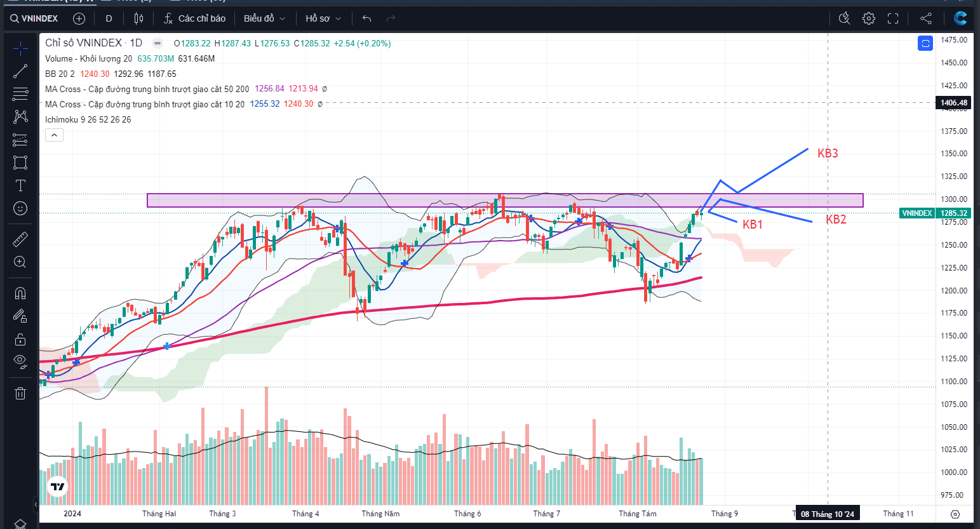Viewport: 980px width, 529px height.
Task: Click the Tháng 9 time axis label
Action: [725, 514]
